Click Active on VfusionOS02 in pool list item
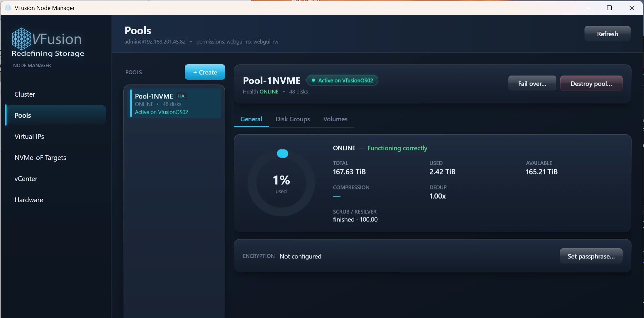Image resolution: width=644 pixels, height=318 pixels. click(x=161, y=112)
